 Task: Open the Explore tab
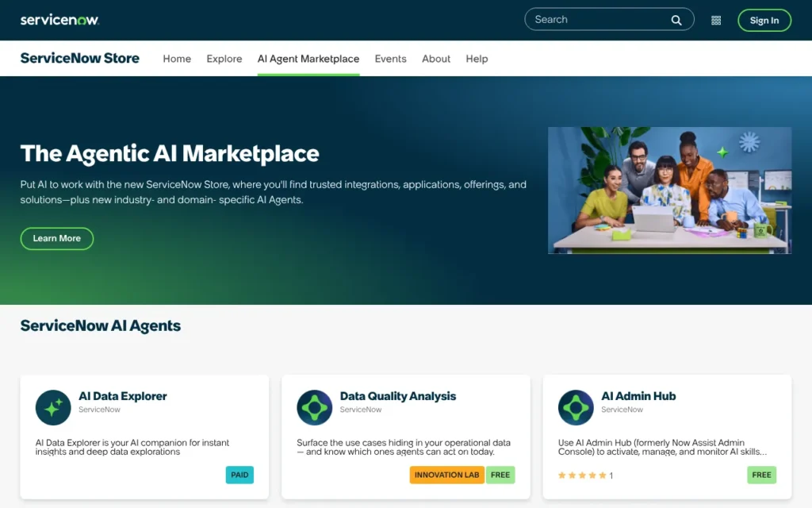pyautogui.click(x=224, y=59)
